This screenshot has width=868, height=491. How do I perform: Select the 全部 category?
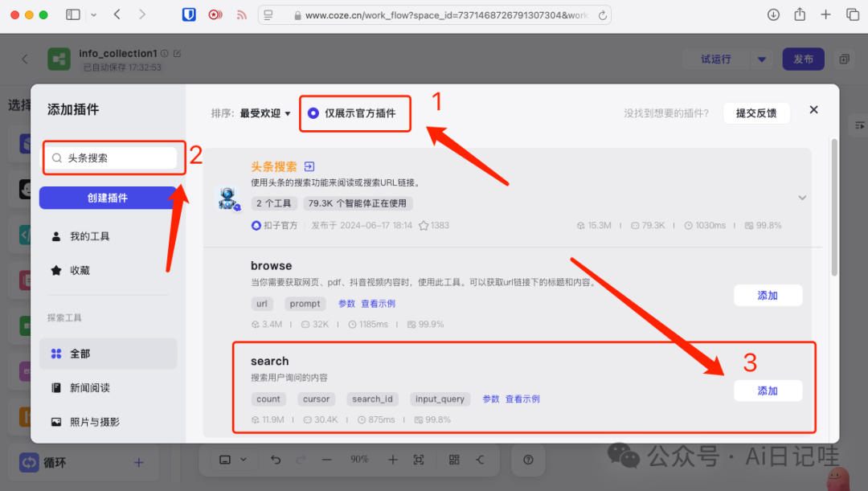pos(108,354)
